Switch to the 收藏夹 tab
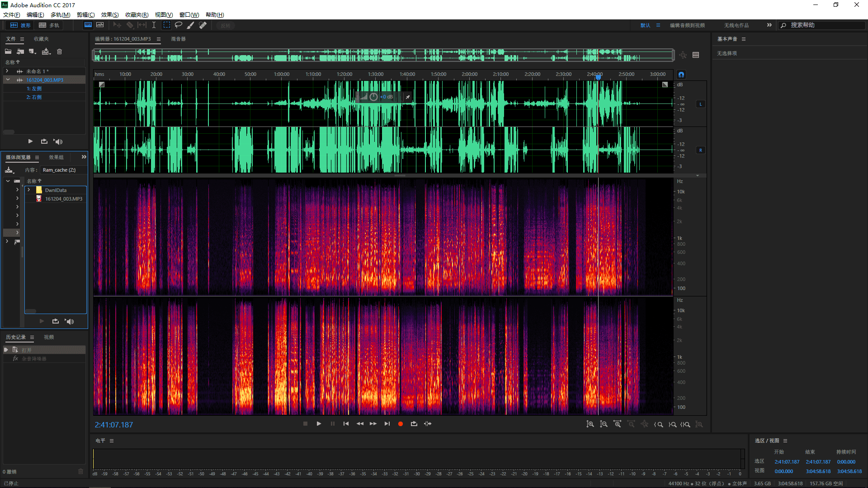The width and height of the screenshot is (868, 488). point(41,39)
